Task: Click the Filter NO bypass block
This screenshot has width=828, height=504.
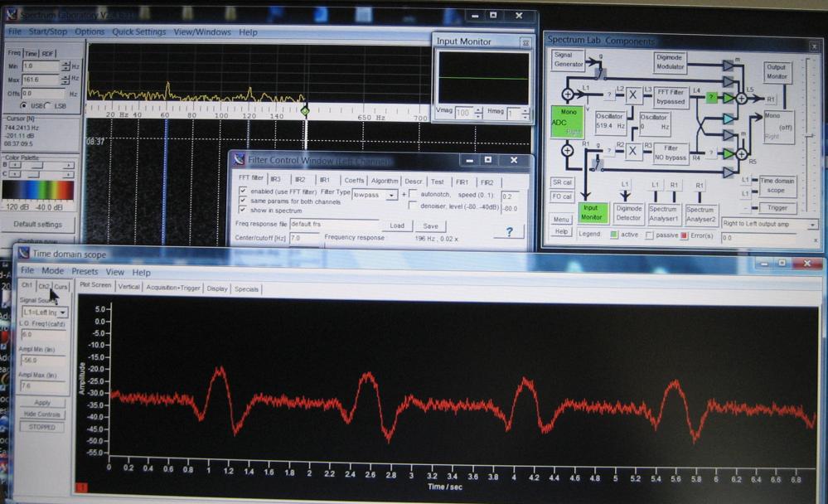Action: (671, 153)
